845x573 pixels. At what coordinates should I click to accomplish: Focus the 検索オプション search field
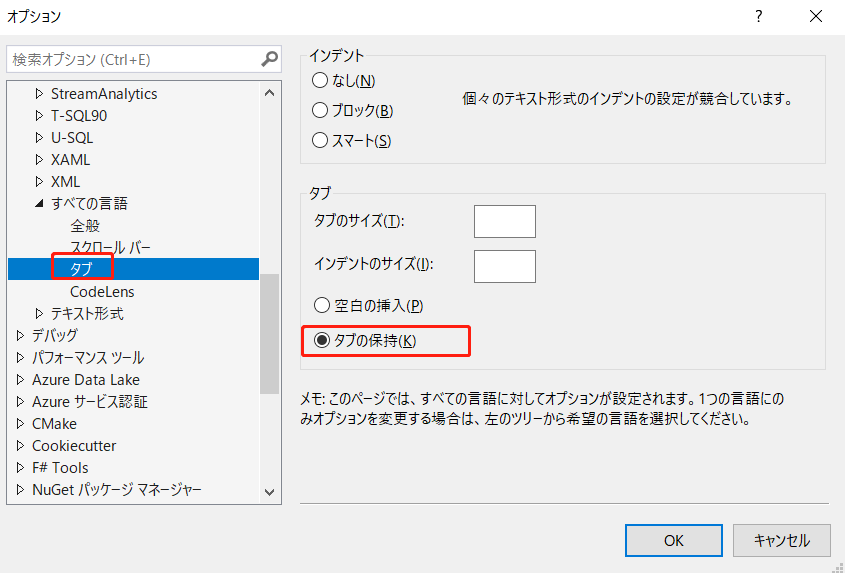point(144,59)
